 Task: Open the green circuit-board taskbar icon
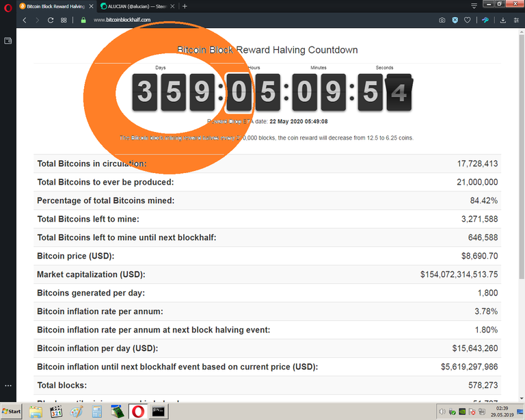117,412
